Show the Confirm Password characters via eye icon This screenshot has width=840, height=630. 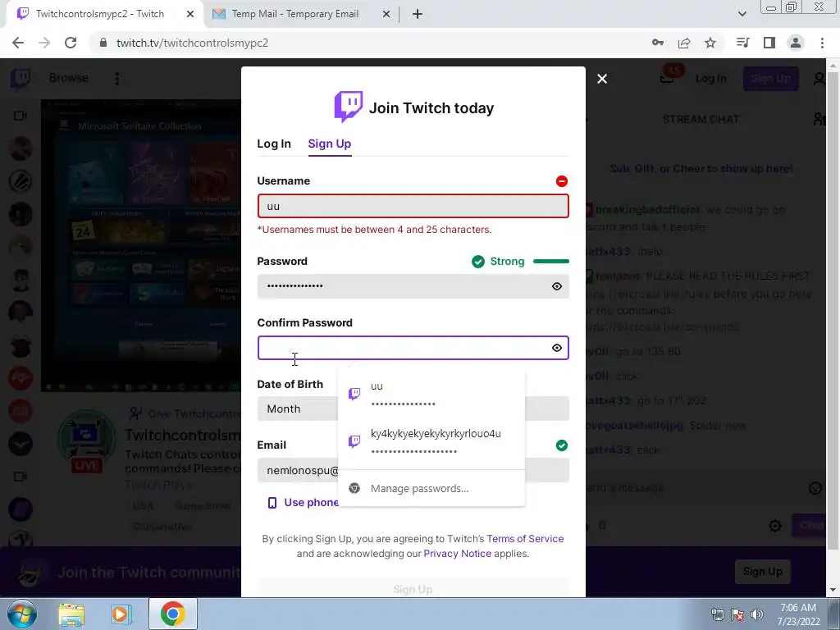pyautogui.click(x=557, y=348)
